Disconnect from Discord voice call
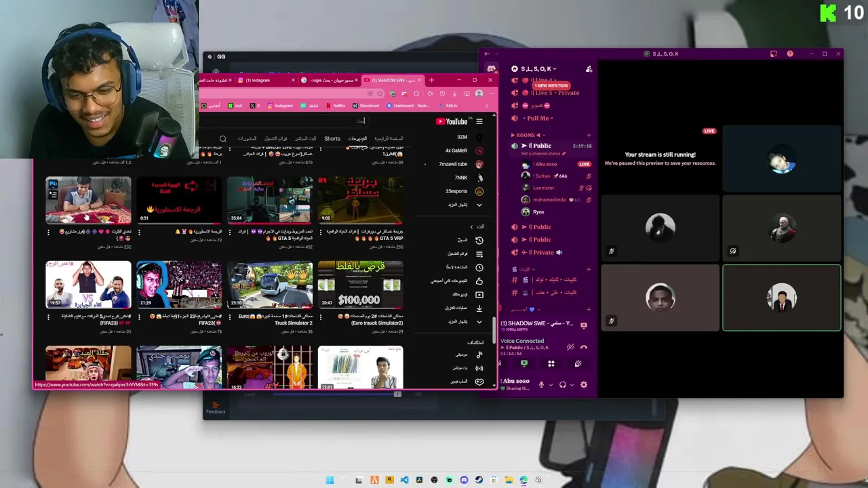The height and width of the screenshot is (488, 868). click(x=583, y=347)
